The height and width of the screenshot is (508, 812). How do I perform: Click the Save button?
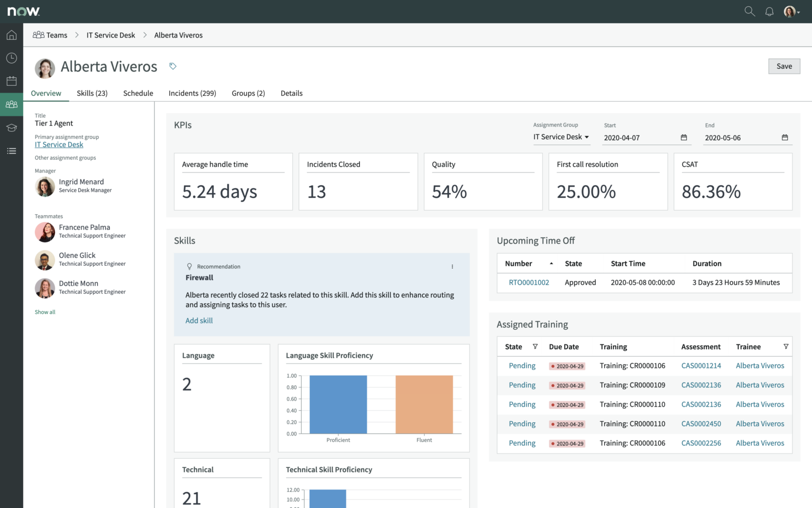coord(784,66)
